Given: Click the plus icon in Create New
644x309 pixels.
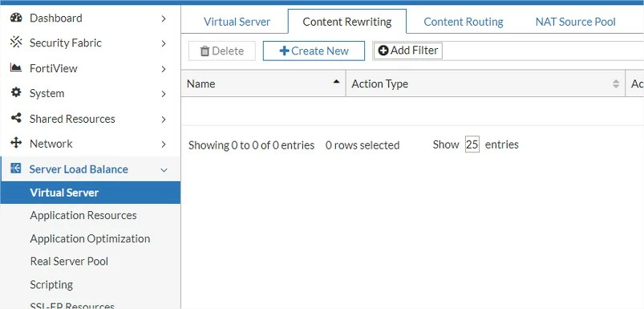Looking at the screenshot, I should 284,51.
